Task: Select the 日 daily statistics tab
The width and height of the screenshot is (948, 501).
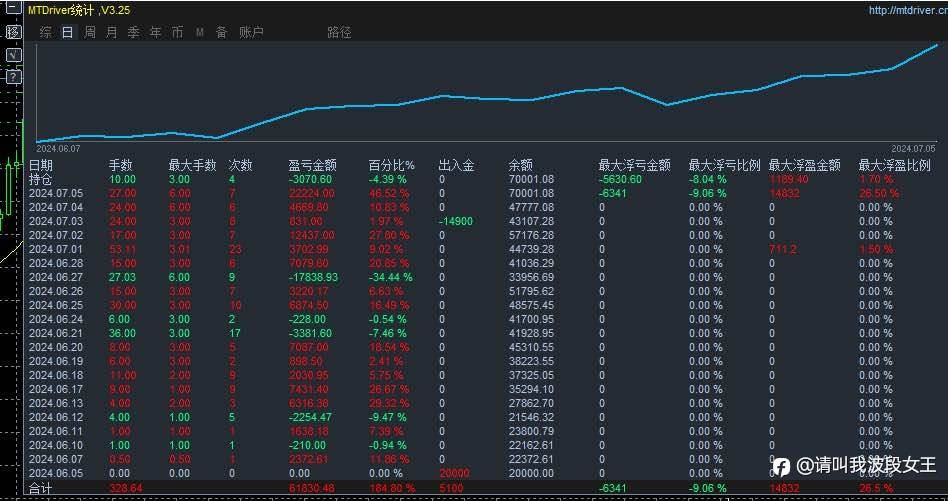Action: (68, 33)
